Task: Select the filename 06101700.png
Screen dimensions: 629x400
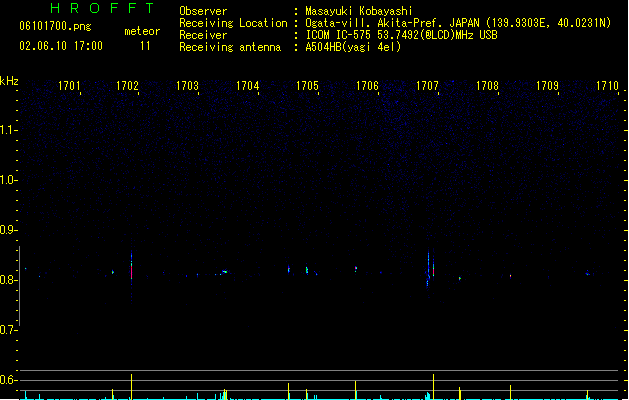Action: (55, 26)
